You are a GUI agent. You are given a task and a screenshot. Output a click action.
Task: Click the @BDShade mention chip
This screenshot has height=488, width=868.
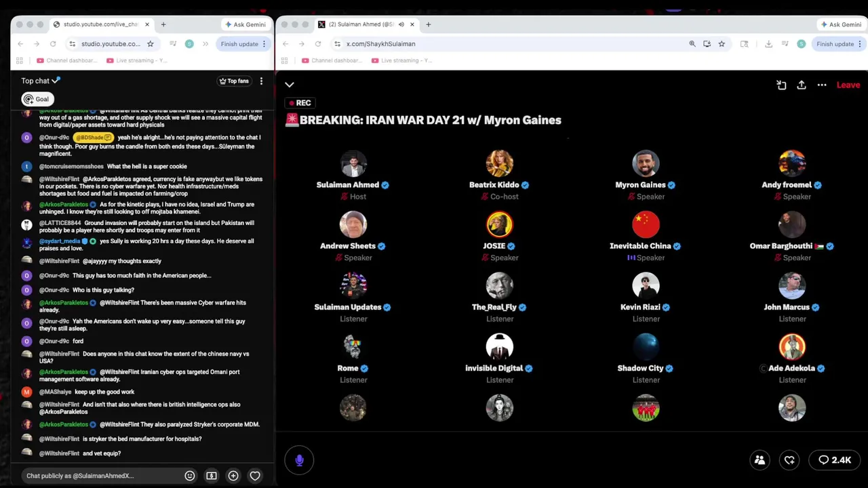[94, 138]
